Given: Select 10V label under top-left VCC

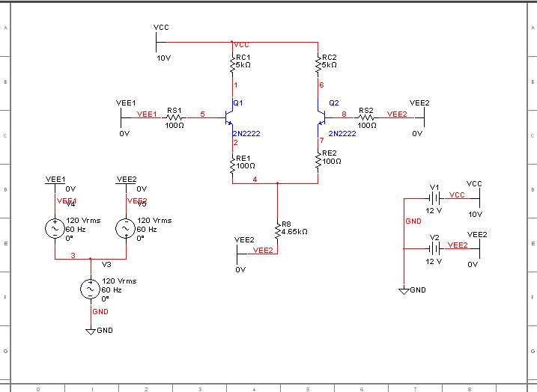Looking at the screenshot, I should [164, 58].
